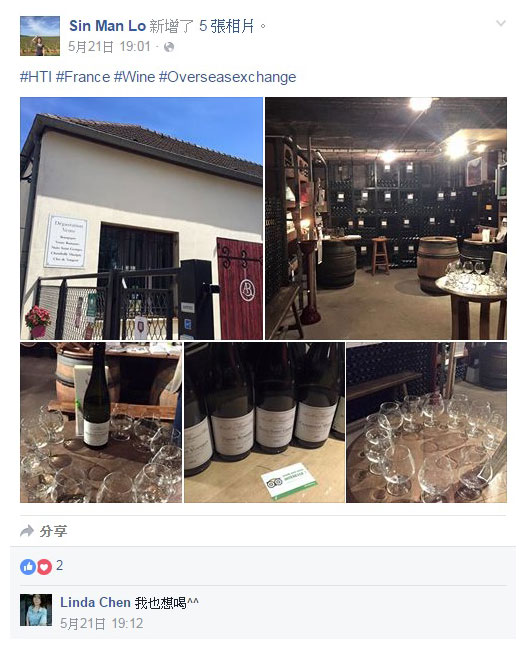
Task: Open the dark wine cellar photo
Action: click(386, 218)
